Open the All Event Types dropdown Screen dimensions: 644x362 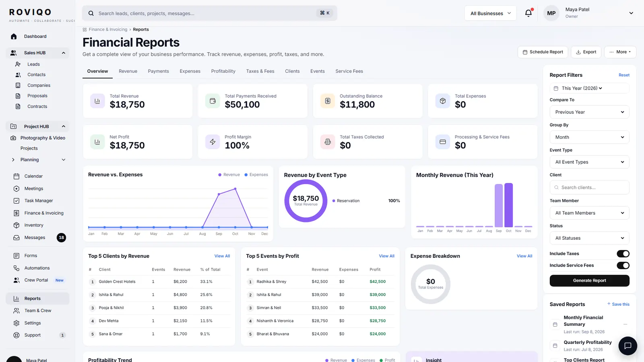589,162
